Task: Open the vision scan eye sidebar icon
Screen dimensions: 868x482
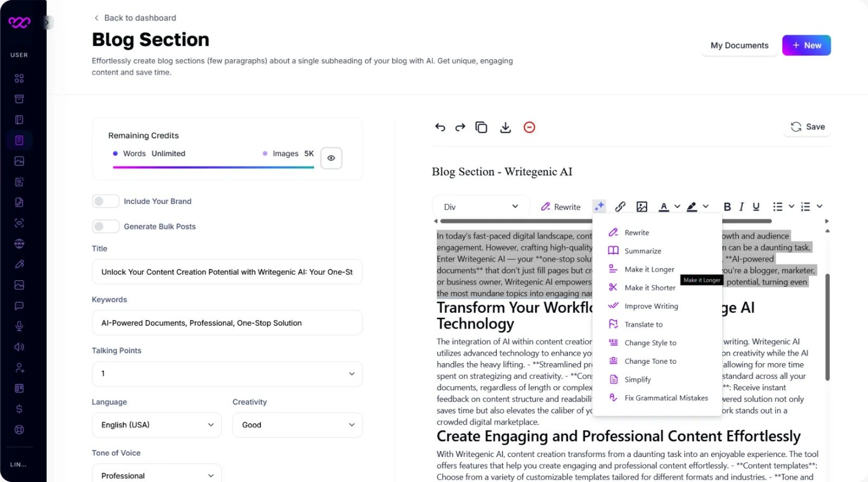Action: pyautogui.click(x=19, y=223)
